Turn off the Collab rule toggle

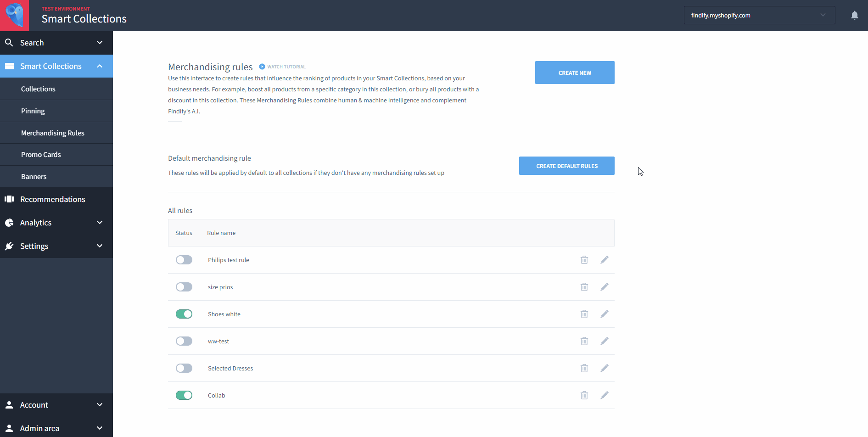pyautogui.click(x=184, y=395)
